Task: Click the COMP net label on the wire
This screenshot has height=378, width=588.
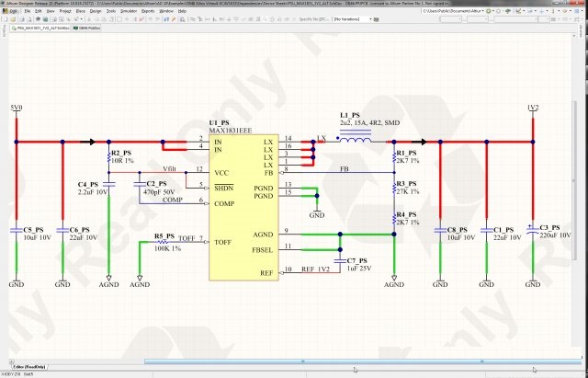Action: pos(173,200)
